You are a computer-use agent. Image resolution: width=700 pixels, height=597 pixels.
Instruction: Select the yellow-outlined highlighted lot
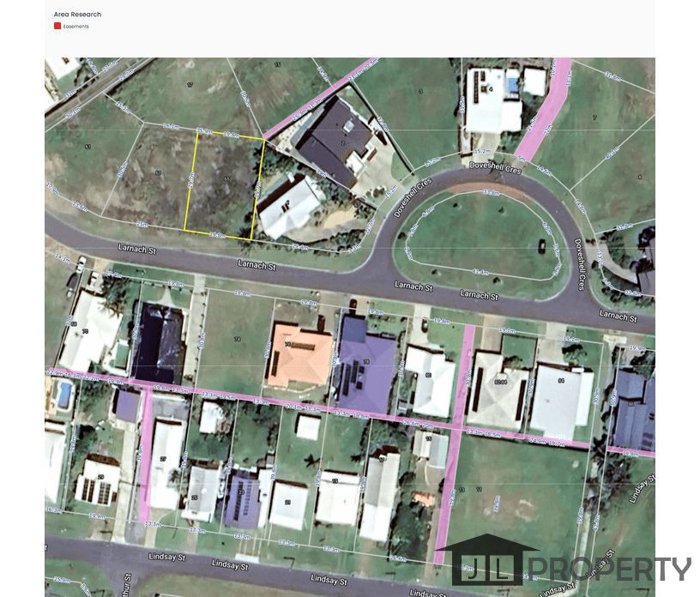(x=225, y=185)
